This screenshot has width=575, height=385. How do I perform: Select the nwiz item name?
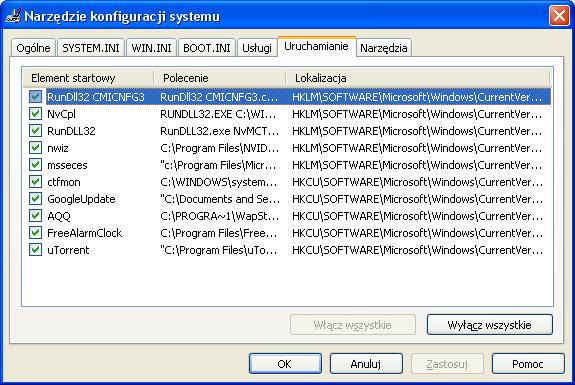58,148
